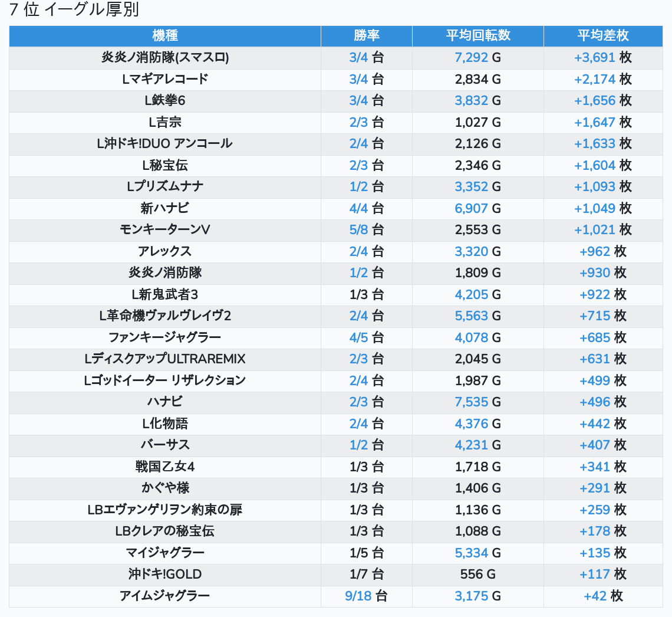Click the ファンキージャグラー machine name
Image resolution: width=672 pixels, height=617 pixels.
pos(164,337)
